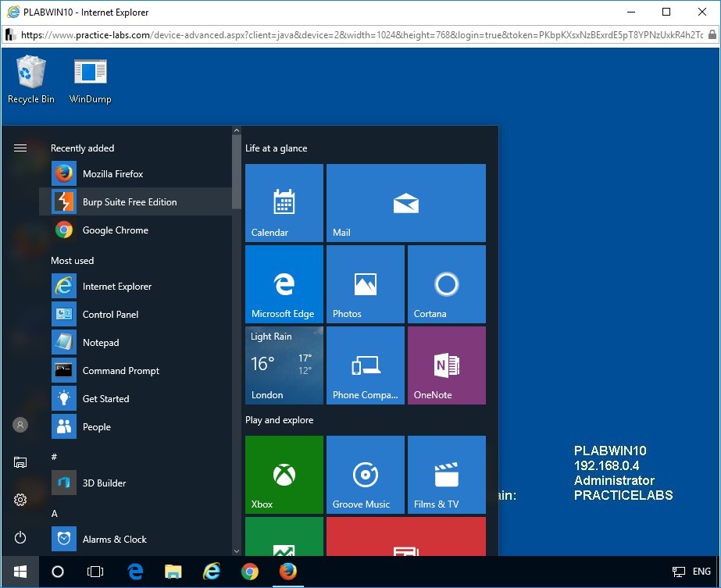Click the Start button on the taskbar
721x588 pixels.
(20, 572)
